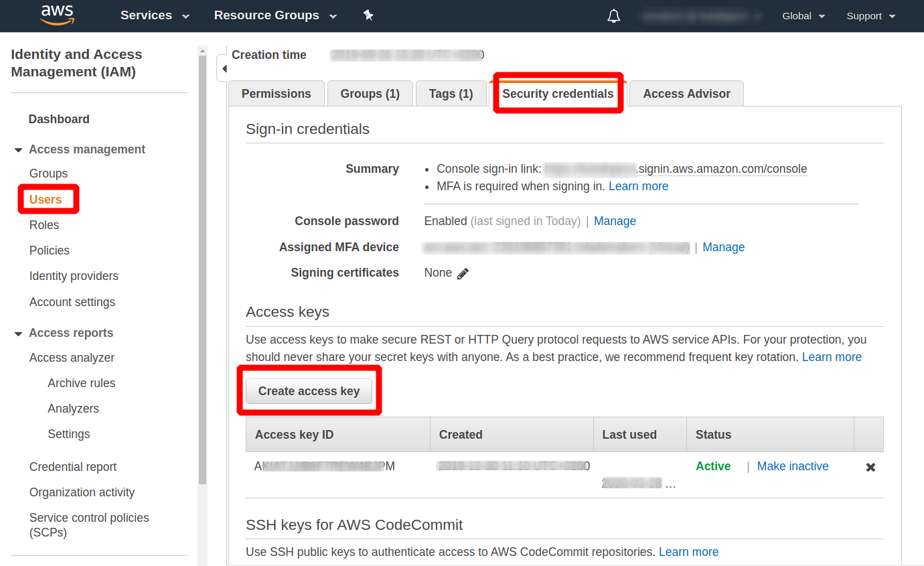Click Manage next to Console password
The height and width of the screenshot is (566, 924).
pos(615,221)
